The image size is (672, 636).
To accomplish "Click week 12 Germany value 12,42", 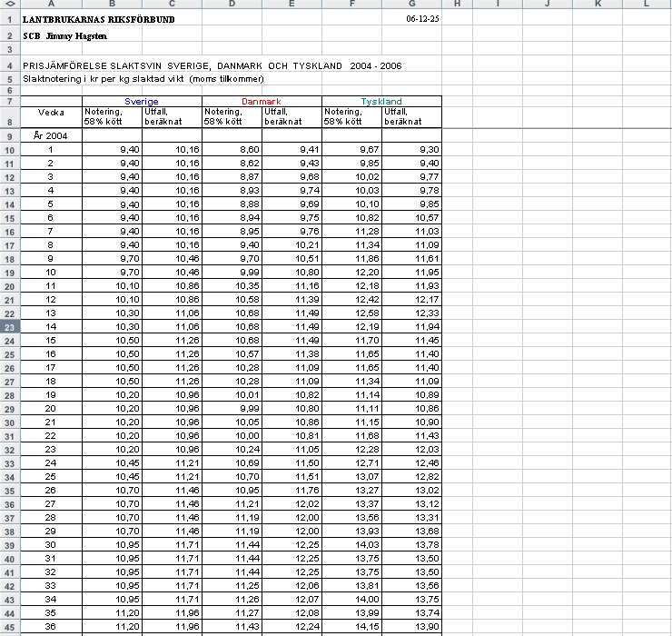I will [x=351, y=299].
